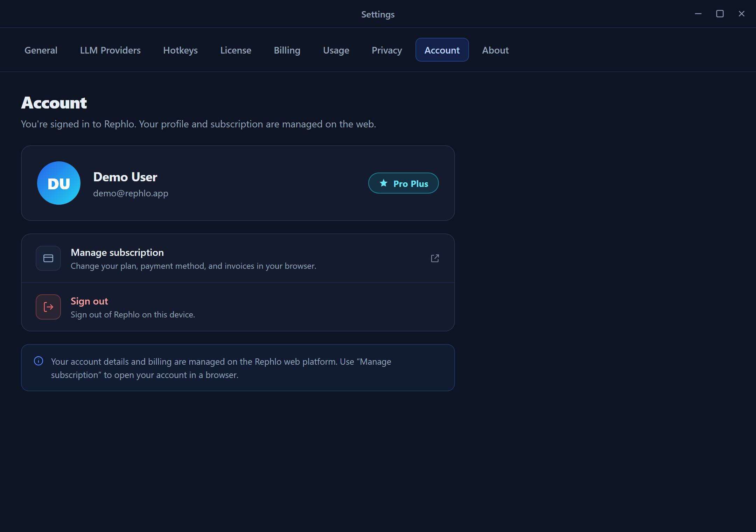
Task: Click the Demo User name text
Action: click(125, 177)
